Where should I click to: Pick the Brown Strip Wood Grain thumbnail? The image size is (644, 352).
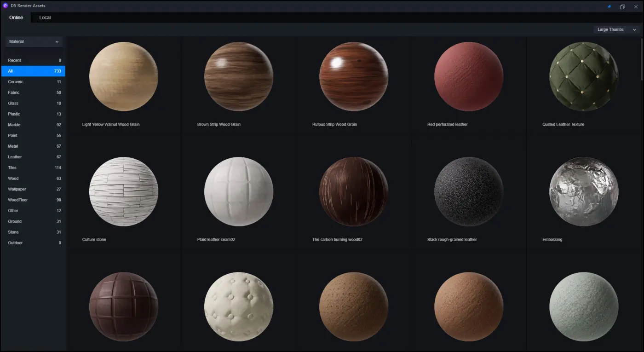click(x=239, y=76)
